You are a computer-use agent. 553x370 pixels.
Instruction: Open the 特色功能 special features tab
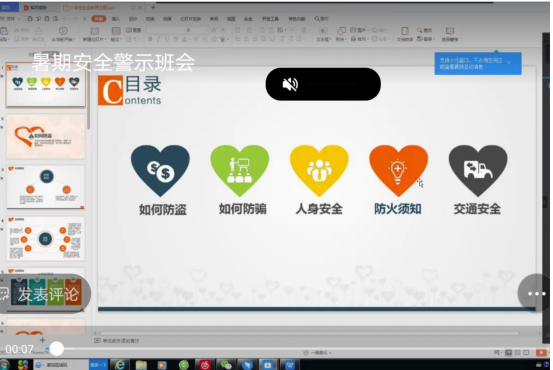[x=297, y=19]
